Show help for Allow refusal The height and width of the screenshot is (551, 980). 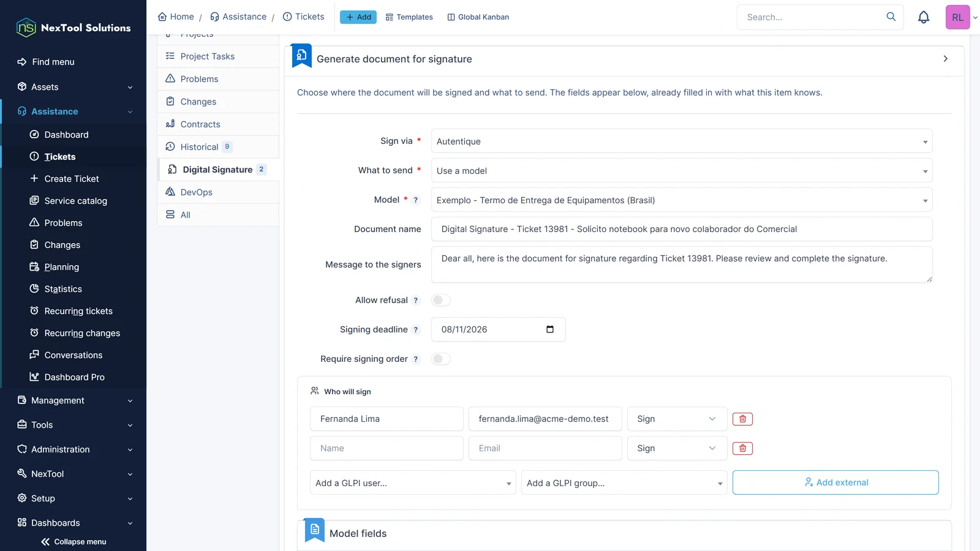point(416,301)
